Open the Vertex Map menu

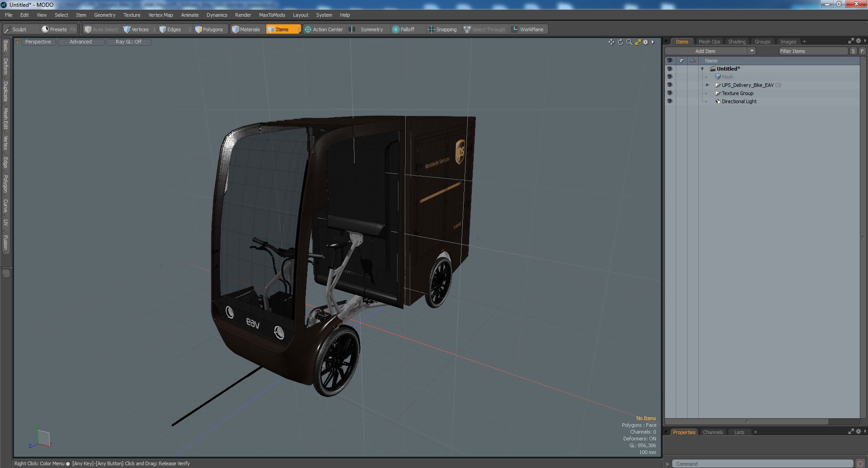point(161,15)
